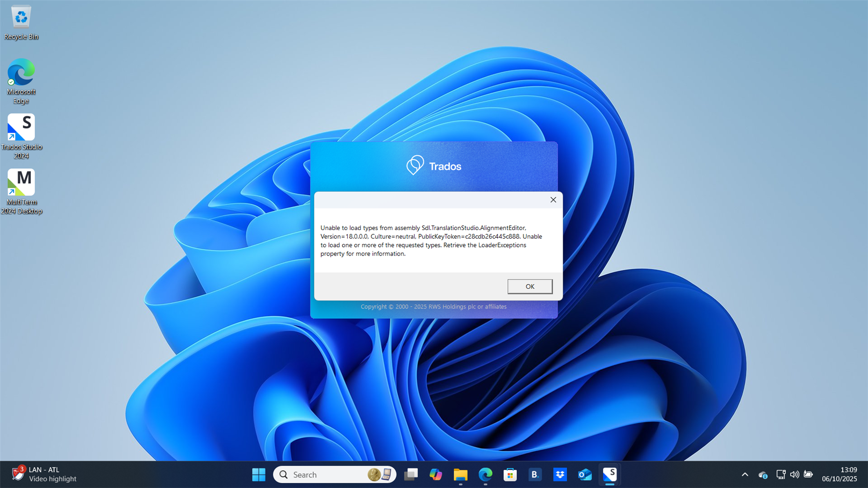This screenshot has width=868, height=488.
Task: Open File Explorer from the taskbar
Action: click(x=461, y=474)
